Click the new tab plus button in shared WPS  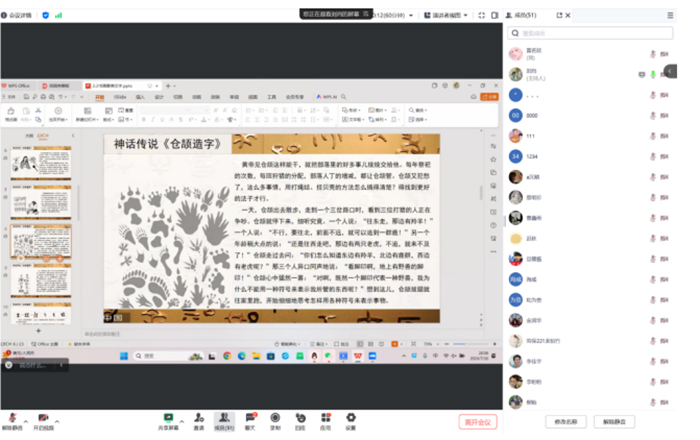[168, 86]
